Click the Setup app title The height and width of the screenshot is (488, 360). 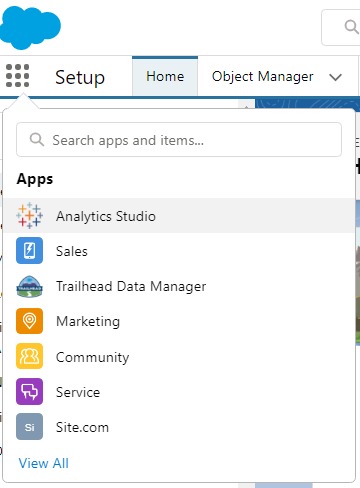click(x=80, y=77)
